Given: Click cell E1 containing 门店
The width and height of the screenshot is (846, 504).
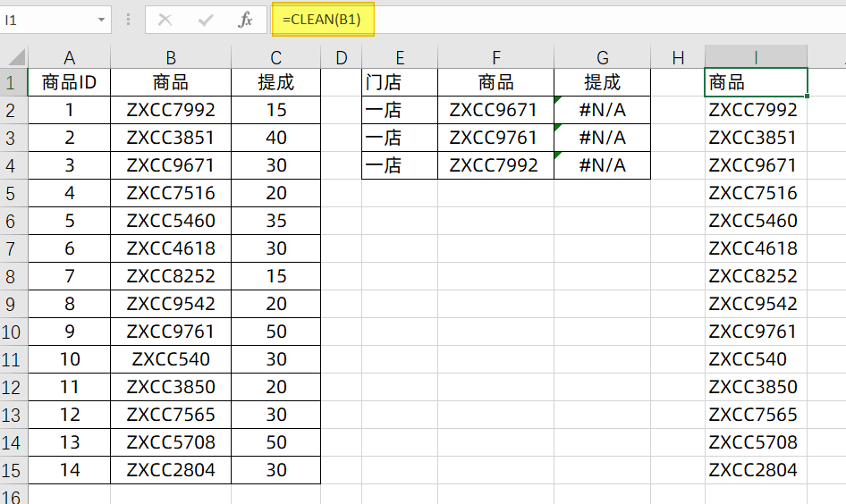Looking at the screenshot, I should [400, 82].
